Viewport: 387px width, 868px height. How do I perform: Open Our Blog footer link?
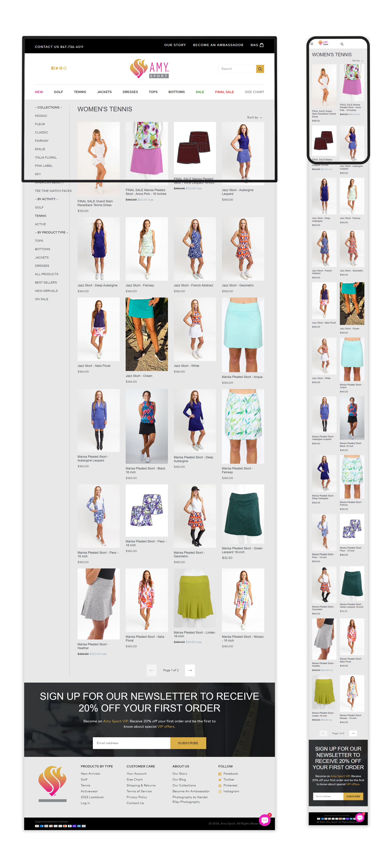[179, 779]
